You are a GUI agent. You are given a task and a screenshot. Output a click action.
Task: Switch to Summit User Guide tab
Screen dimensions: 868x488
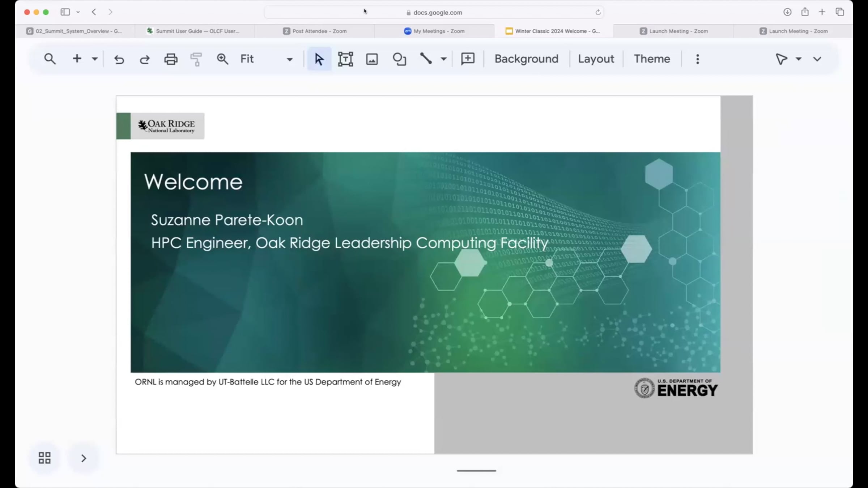[195, 31]
